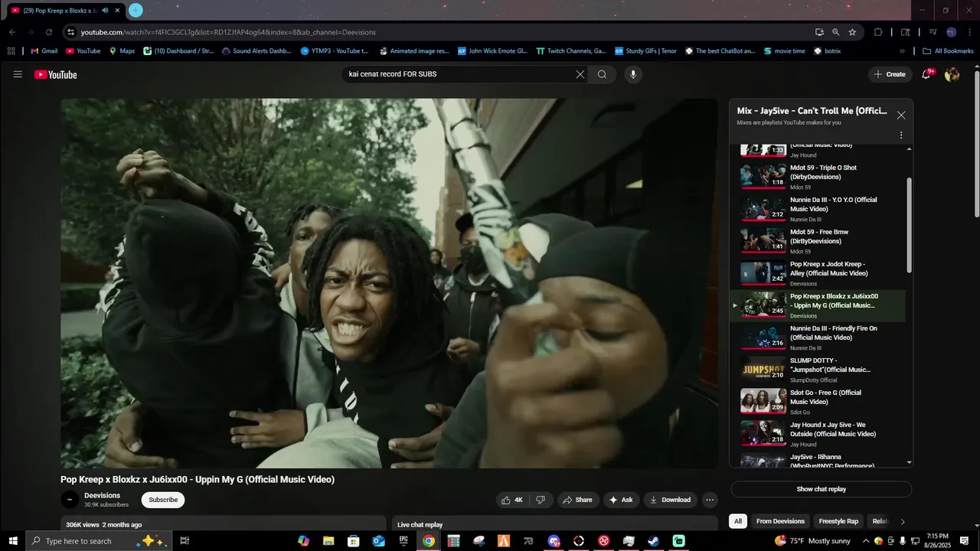Open Chrome apps grid in bookmarks bar

(11, 51)
